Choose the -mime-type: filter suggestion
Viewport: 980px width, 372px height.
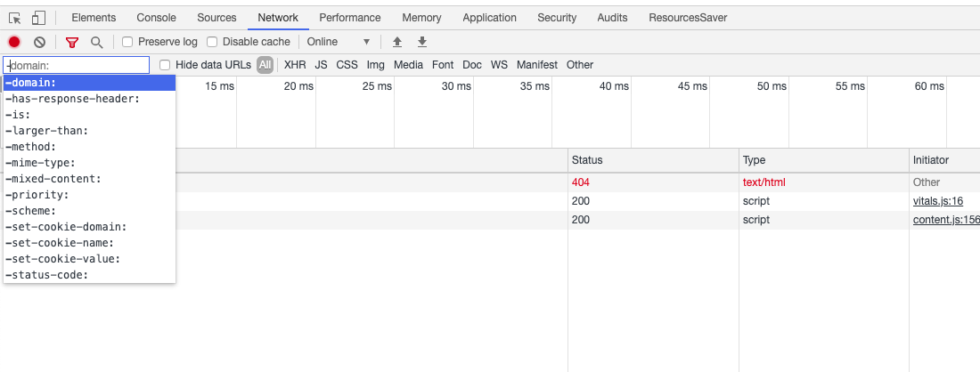(x=40, y=163)
